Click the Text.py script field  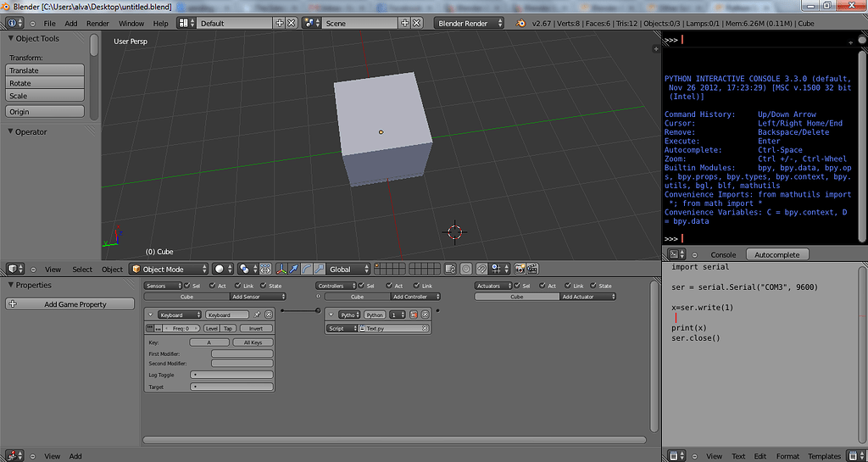coord(393,329)
